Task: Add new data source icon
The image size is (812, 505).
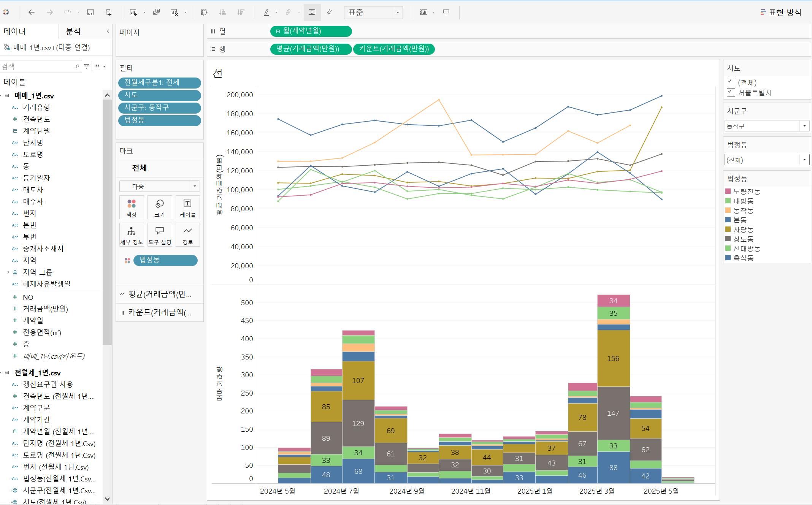Action: click(x=108, y=13)
